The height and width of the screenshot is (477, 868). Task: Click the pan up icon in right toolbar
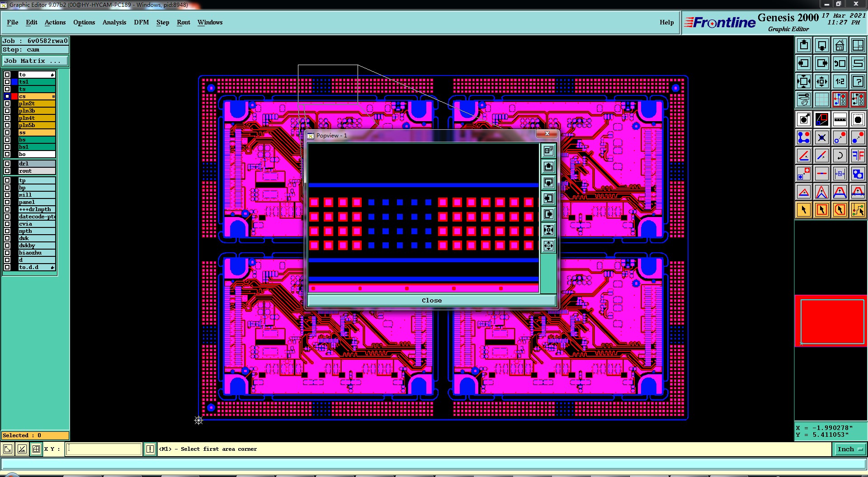(804, 45)
